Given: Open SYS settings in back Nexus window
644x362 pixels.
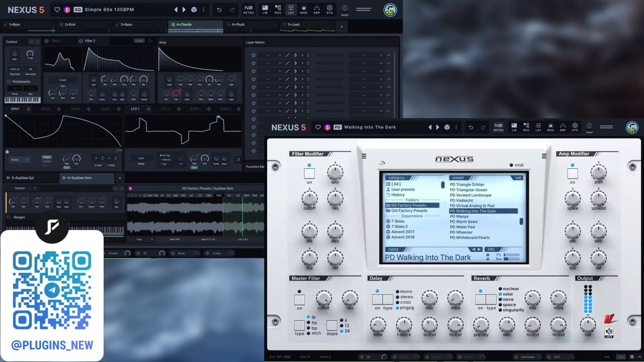Looking at the screenshot, I should 330,10.
